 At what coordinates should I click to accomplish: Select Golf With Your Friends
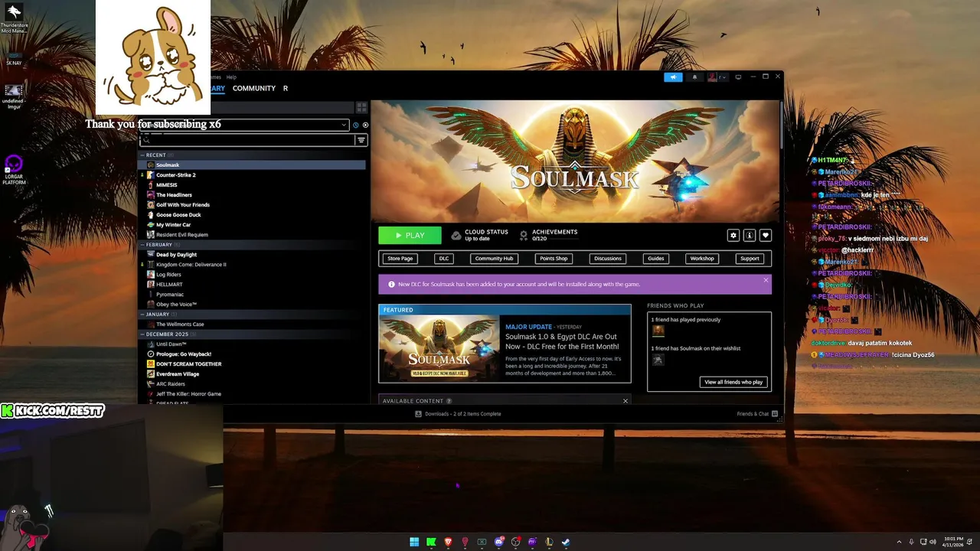(x=183, y=205)
